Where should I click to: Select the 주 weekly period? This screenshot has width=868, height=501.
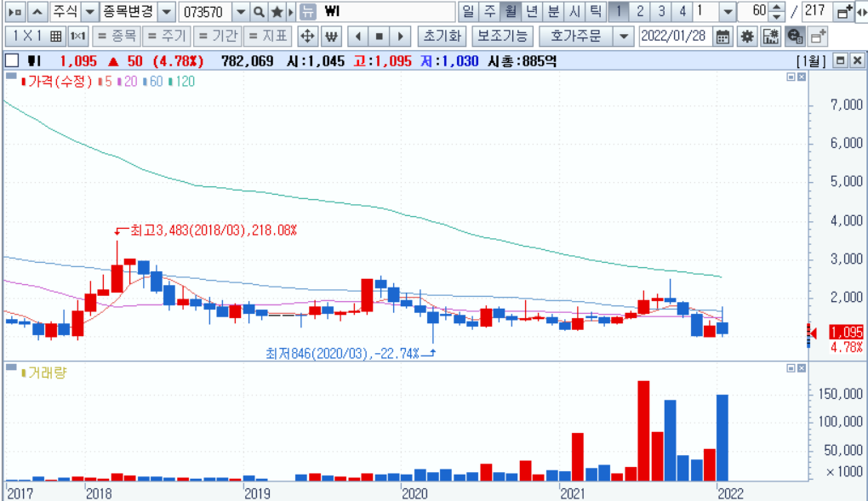pos(489,12)
